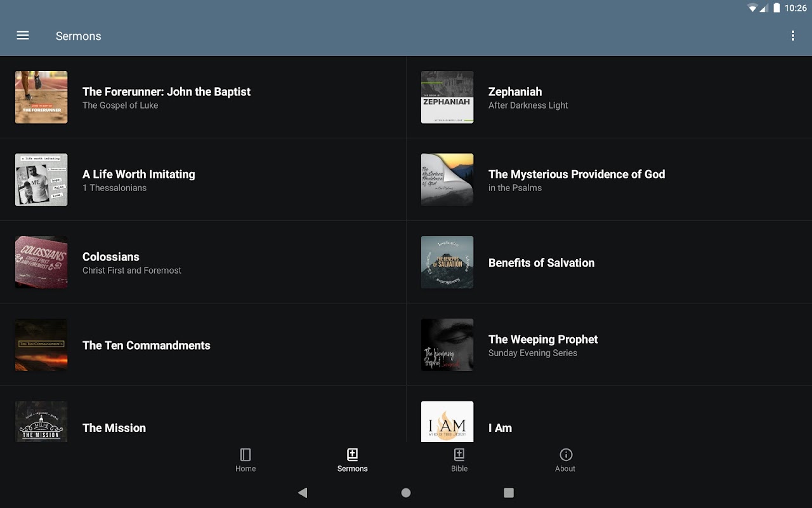The image size is (812, 508).
Task: Open the more options overflow menu
Action: click(792, 36)
